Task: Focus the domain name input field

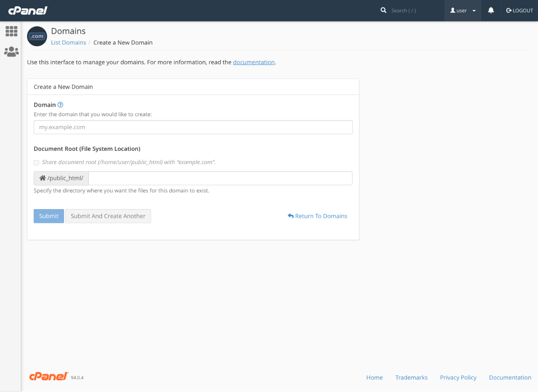Action: point(193,127)
